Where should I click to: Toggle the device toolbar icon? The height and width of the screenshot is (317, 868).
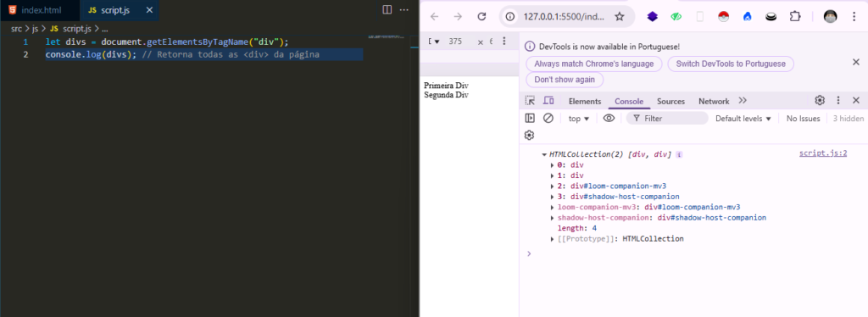tap(548, 101)
